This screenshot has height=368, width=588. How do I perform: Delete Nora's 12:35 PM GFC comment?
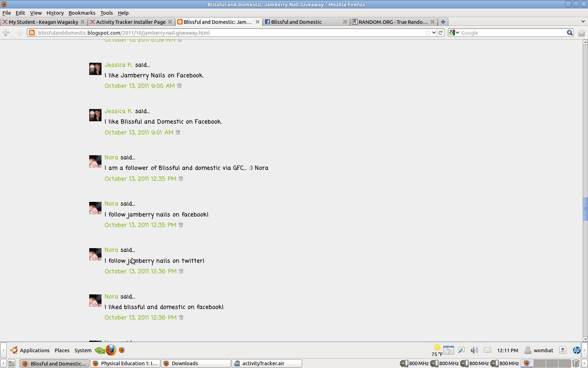pos(181,179)
